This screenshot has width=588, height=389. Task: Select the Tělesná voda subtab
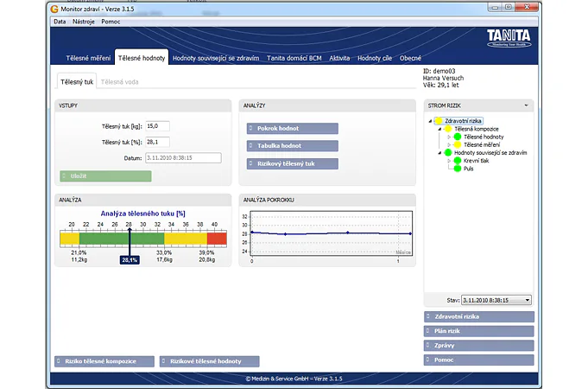click(118, 82)
